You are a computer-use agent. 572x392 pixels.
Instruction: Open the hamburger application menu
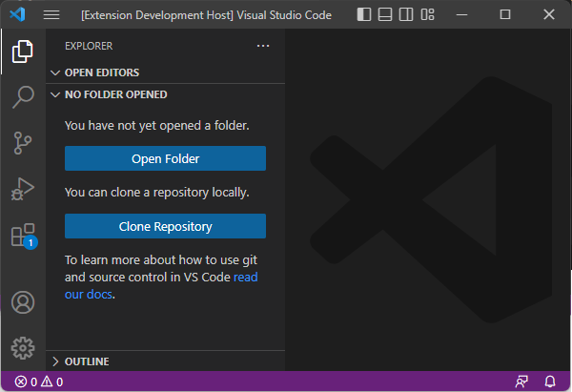[x=51, y=15]
